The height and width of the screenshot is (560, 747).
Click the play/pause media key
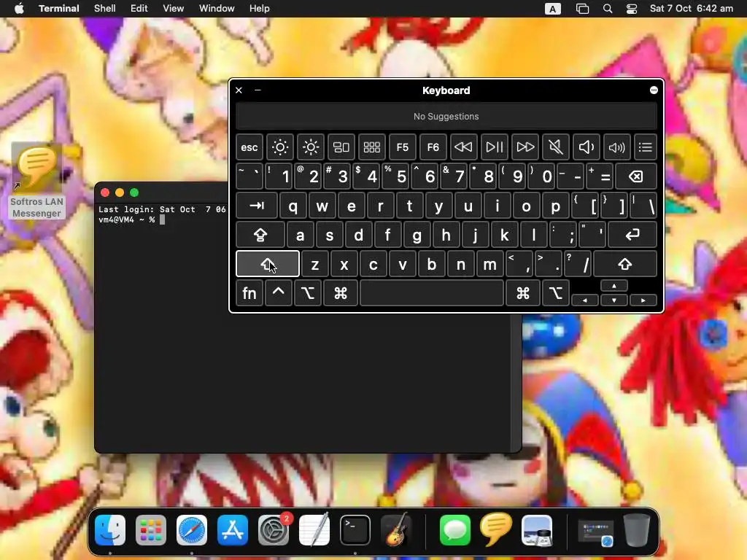(494, 147)
